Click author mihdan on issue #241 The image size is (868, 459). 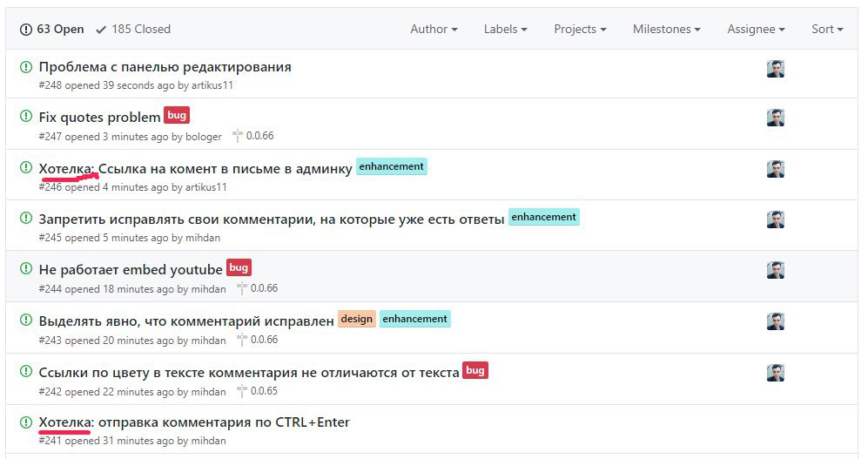(209, 441)
